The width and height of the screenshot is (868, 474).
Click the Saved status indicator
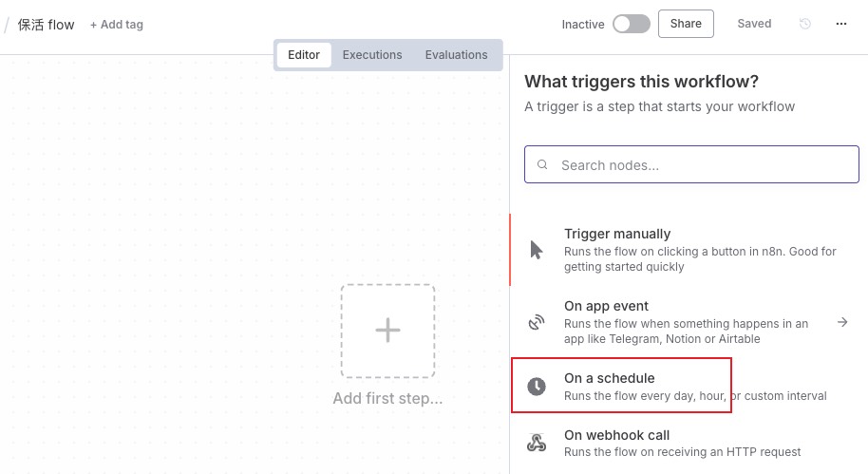point(754,24)
